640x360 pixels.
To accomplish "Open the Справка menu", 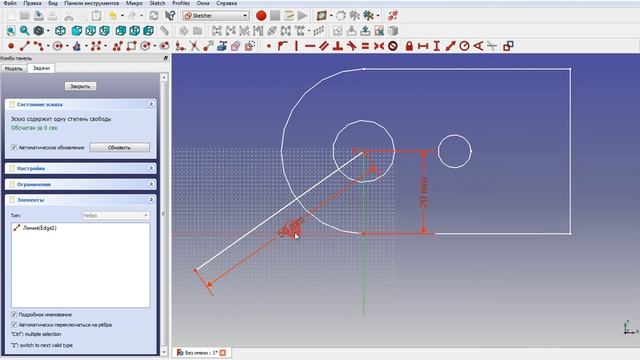I will point(227,3).
